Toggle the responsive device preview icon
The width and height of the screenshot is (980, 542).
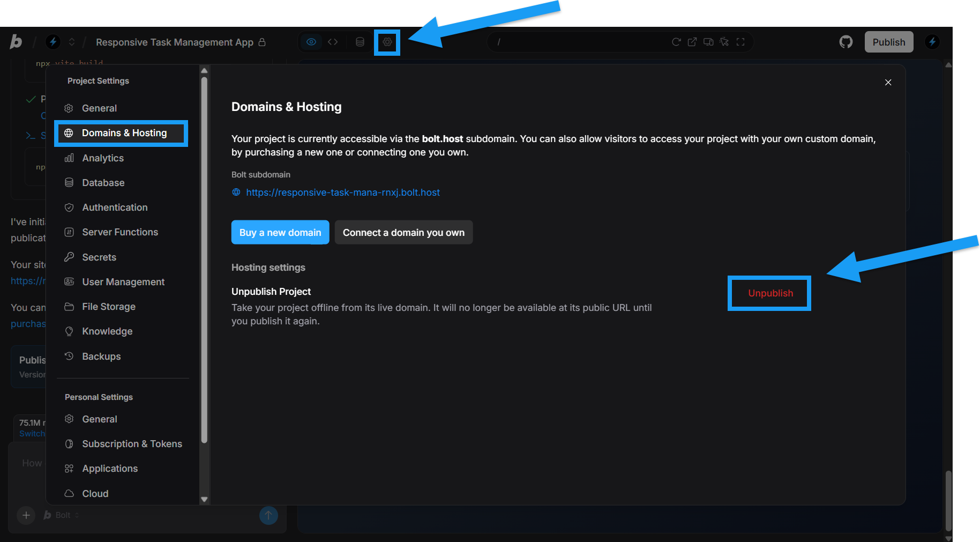708,42
